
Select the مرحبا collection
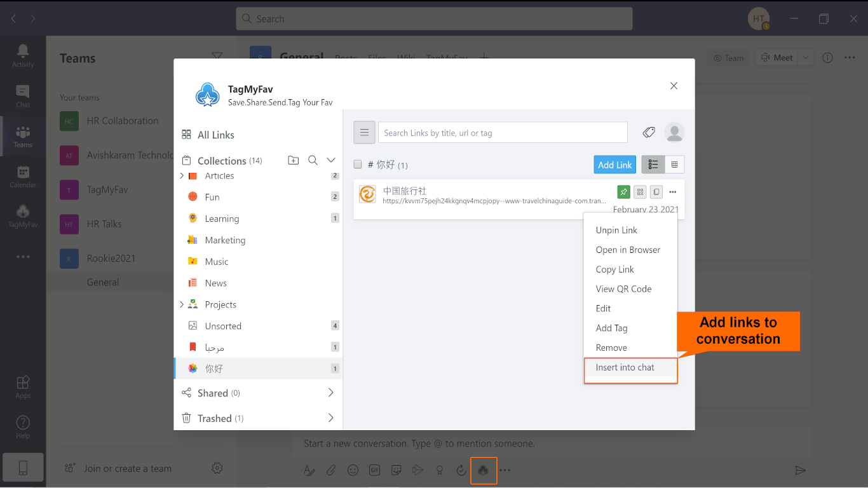pyautogui.click(x=258, y=348)
